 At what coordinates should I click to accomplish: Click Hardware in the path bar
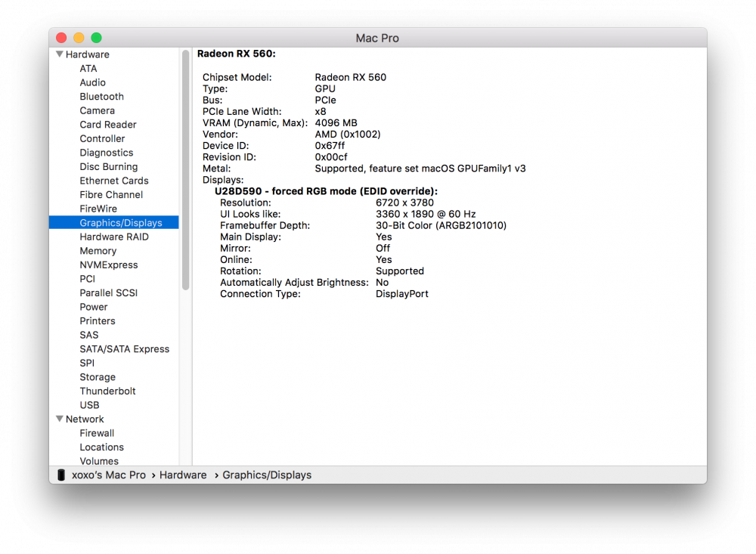click(183, 475)
